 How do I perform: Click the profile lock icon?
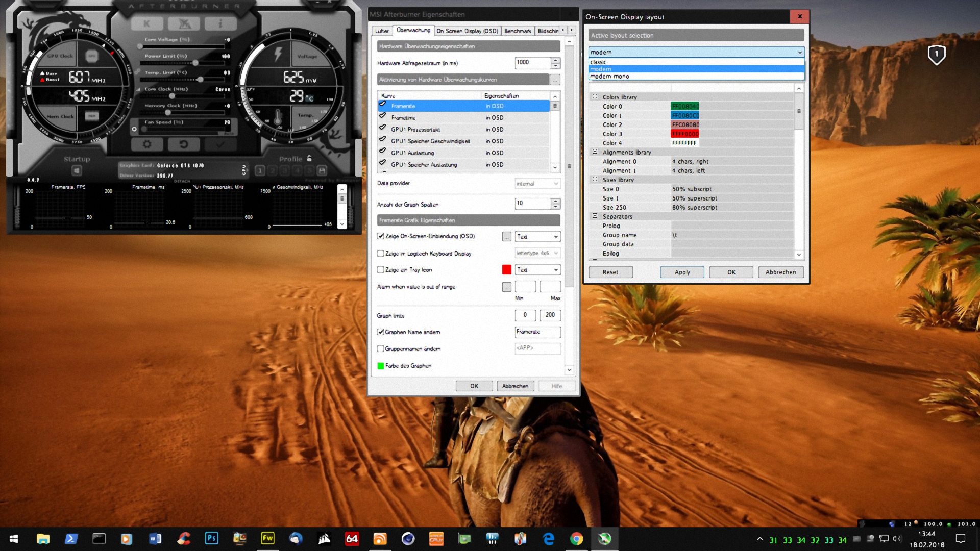click(x=309, y=159)
